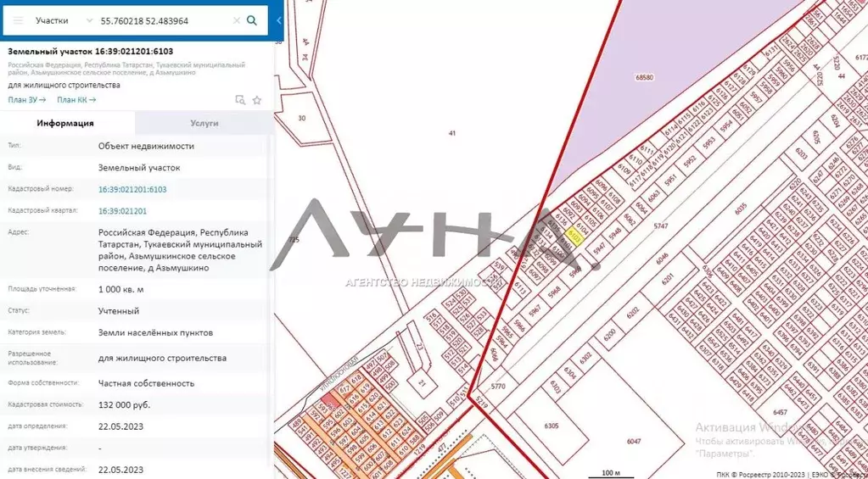Open cadastral number link 16:39:021201:6103
The width and height of the screenshot is (868, 479).
click(132, 189)
